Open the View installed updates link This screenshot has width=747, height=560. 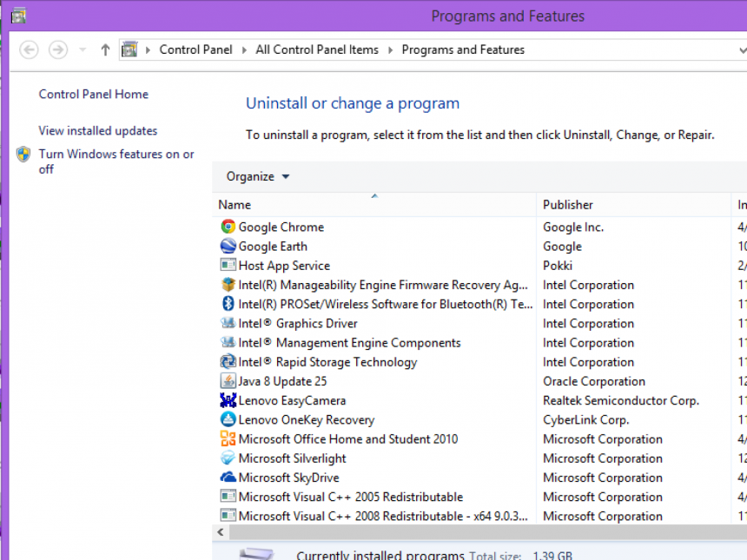97,131
